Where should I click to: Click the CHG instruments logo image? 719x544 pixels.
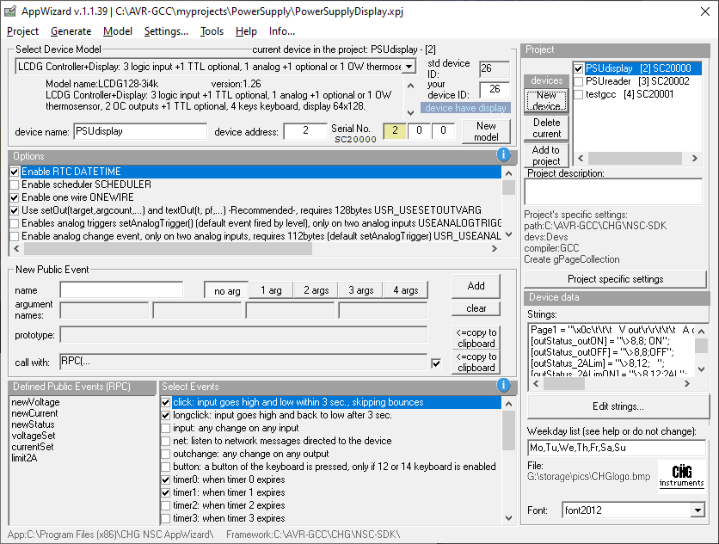click(681, 477)
